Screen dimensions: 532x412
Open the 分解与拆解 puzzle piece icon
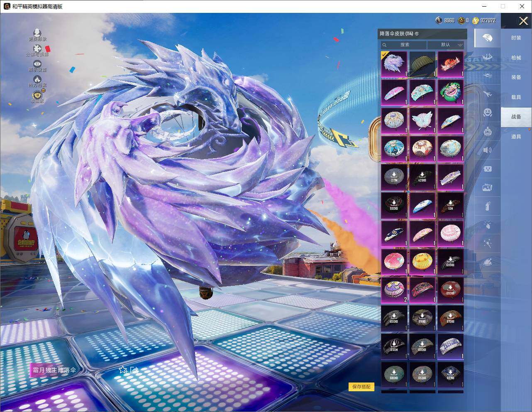(37, 49)
